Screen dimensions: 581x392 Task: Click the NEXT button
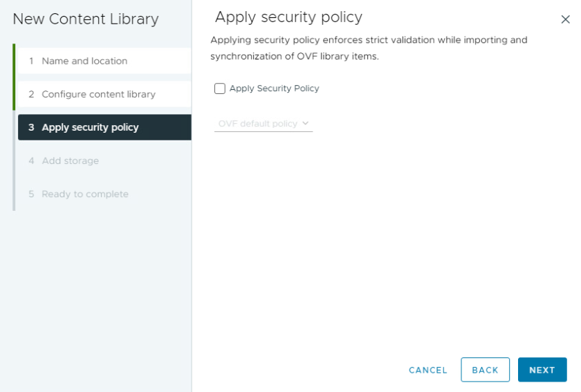pos(542,370)
